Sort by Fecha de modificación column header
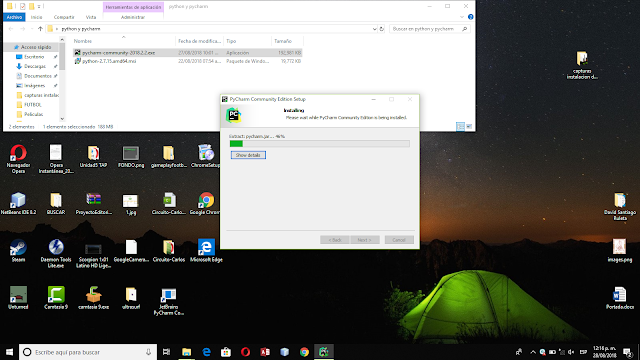The height and width of the screenshot is (360, 640). click(x=200, y=41)
